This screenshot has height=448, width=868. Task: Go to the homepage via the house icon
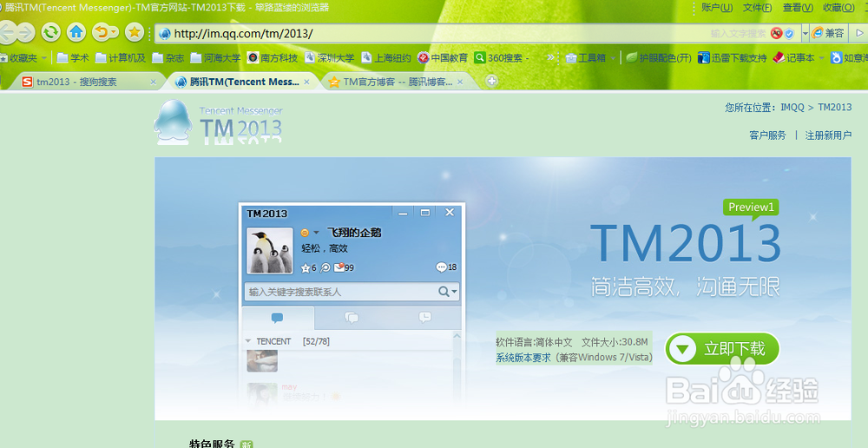pos(76,32)
